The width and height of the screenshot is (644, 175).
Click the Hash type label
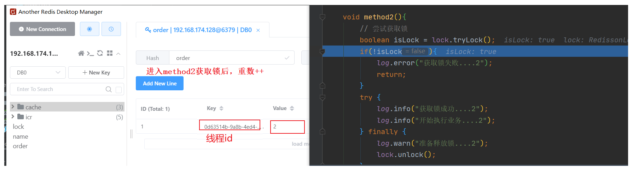tap(152, 58)
